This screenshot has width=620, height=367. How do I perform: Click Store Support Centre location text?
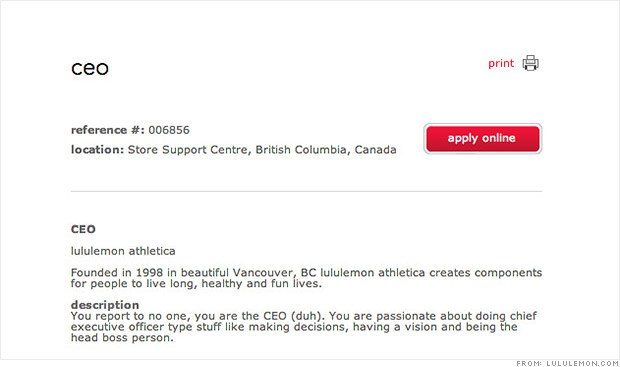click(188, 149)
